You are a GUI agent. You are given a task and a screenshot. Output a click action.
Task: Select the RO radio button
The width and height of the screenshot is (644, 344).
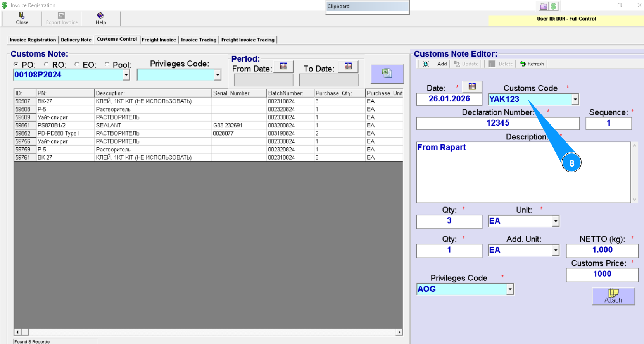pyautogui.click(x=46, y=64)
